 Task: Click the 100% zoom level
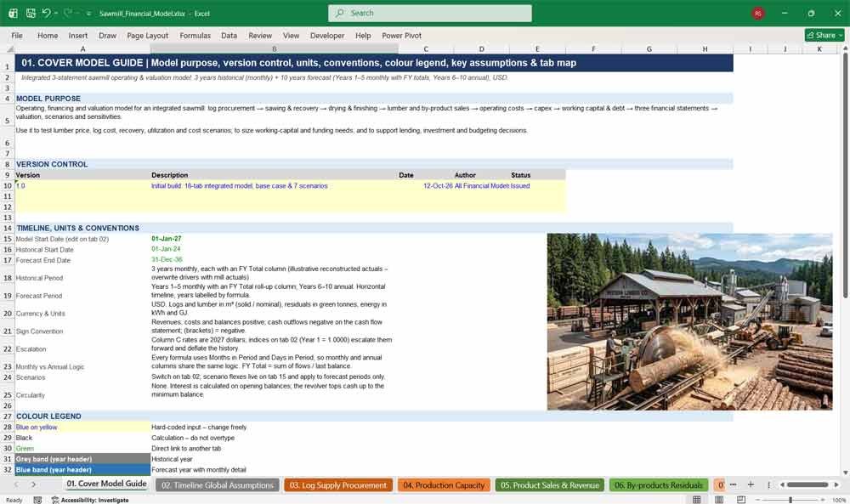coord(839,500)
